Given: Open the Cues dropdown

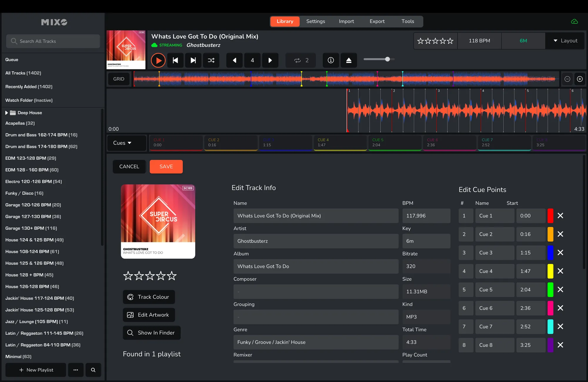Looking at the screenshot, I should pyautogui.click(x=123, y=143).
